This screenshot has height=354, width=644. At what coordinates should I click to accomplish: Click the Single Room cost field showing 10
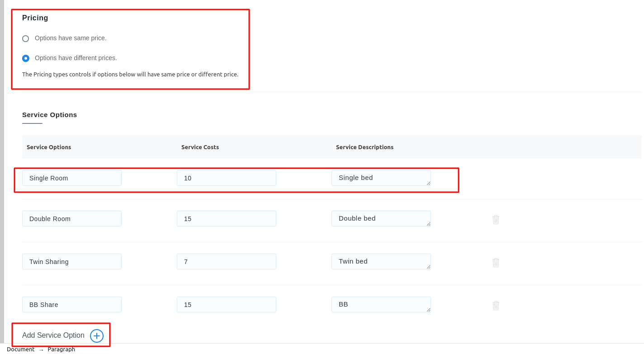coord(227,178)
